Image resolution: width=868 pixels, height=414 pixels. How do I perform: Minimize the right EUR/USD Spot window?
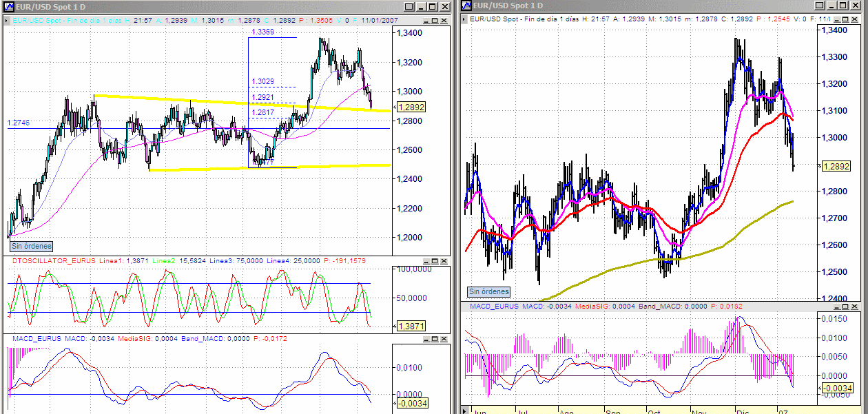click(x=831, y=6)
